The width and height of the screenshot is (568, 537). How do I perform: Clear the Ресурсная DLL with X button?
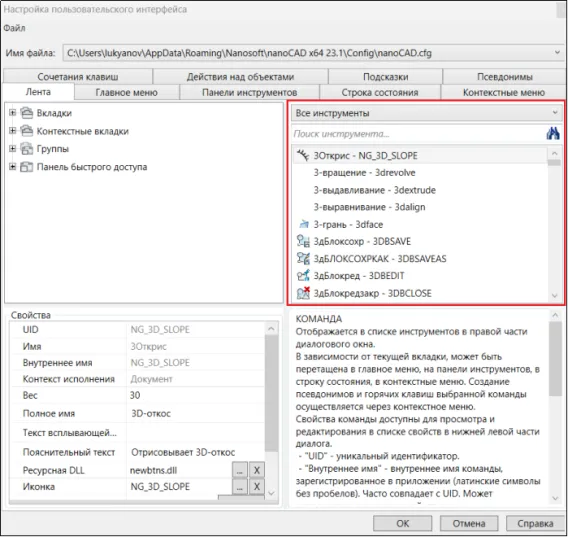coord(257,470)
